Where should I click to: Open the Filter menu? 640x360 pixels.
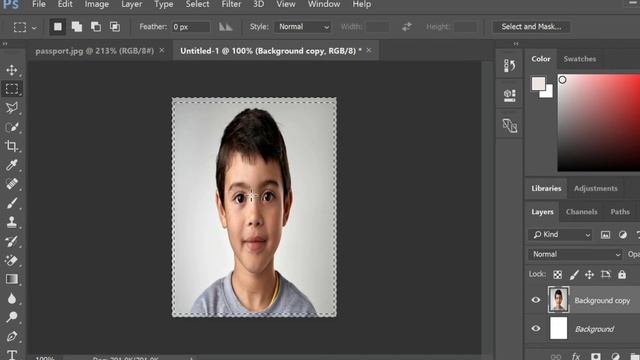pyautogui.click(x=231, y=4)
